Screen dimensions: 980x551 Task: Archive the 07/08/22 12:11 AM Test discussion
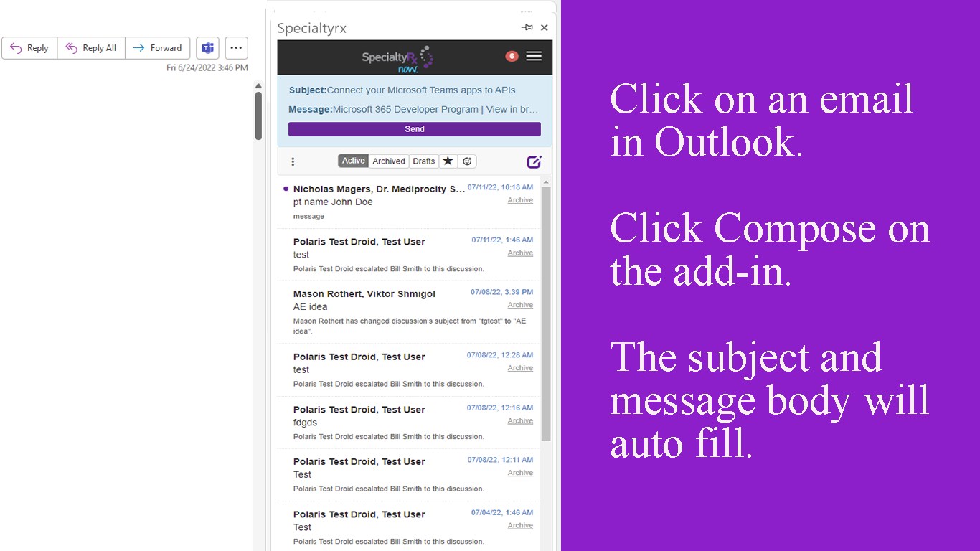pyautogui.click(x=520, y=473)
